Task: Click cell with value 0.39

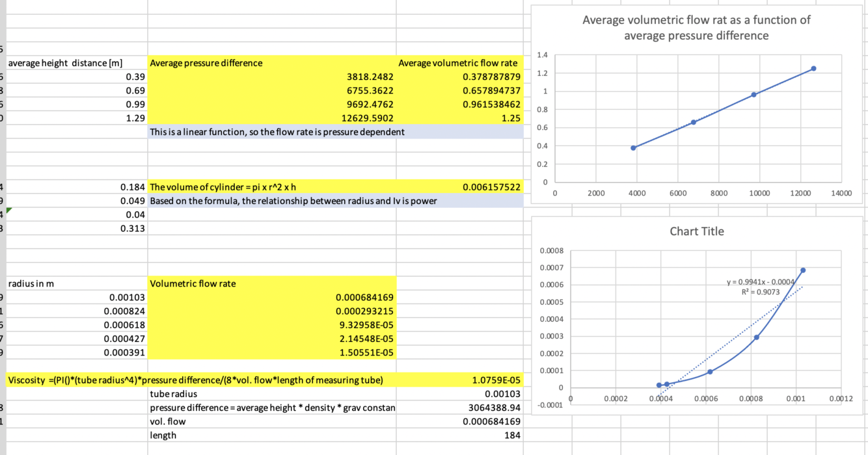Action: (x=77, y=77)
